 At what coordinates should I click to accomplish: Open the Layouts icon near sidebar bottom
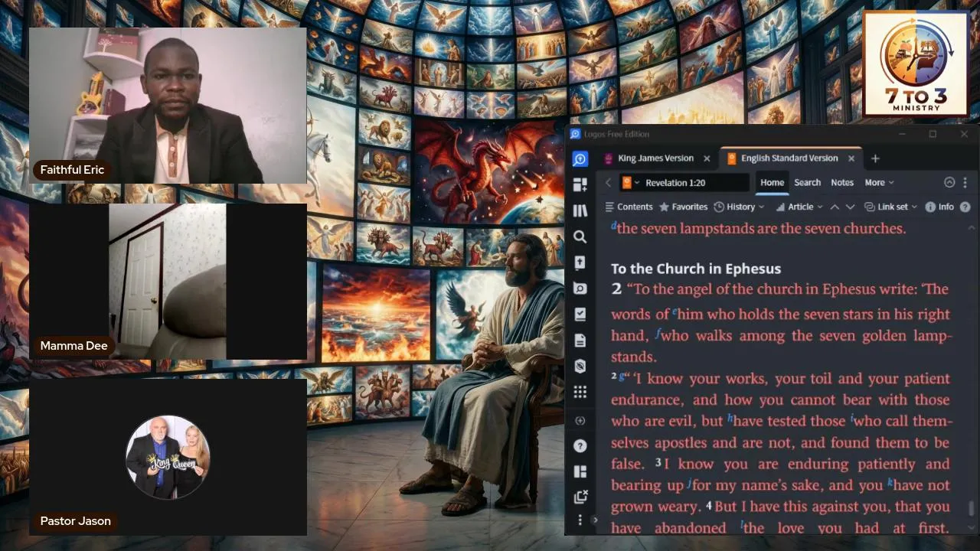pyautogui.click(x=580, y=471)
